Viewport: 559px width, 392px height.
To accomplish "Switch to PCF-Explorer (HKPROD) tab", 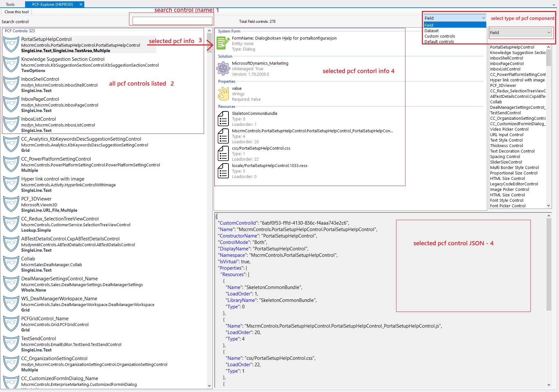I will tap(52, 5).
